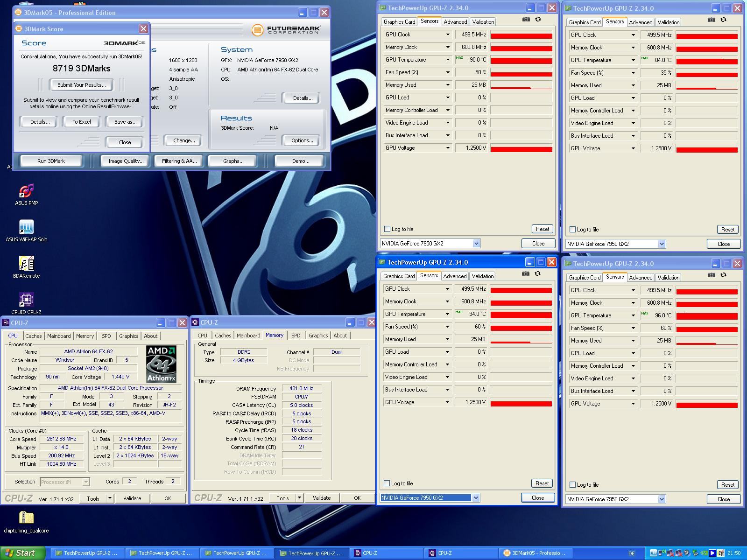Open the ASUS PMP desktop shortcut
The image size is (747, 560).
pyautogui.click(x=27, y=194)
